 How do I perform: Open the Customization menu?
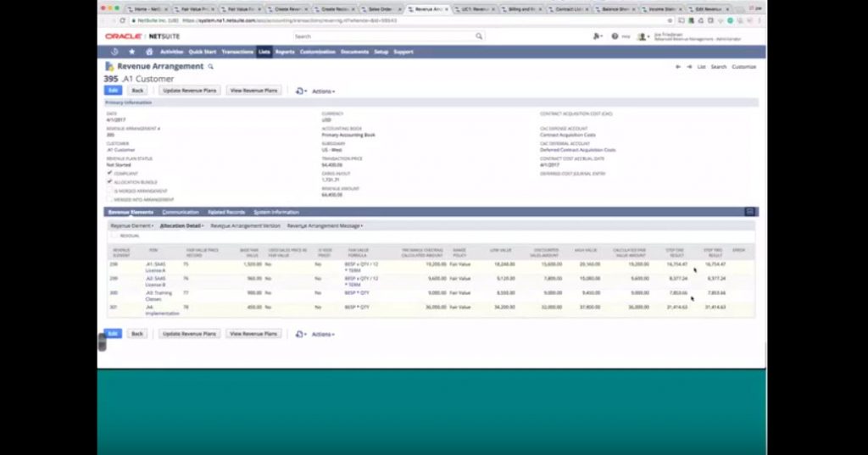tap(318, 52)
